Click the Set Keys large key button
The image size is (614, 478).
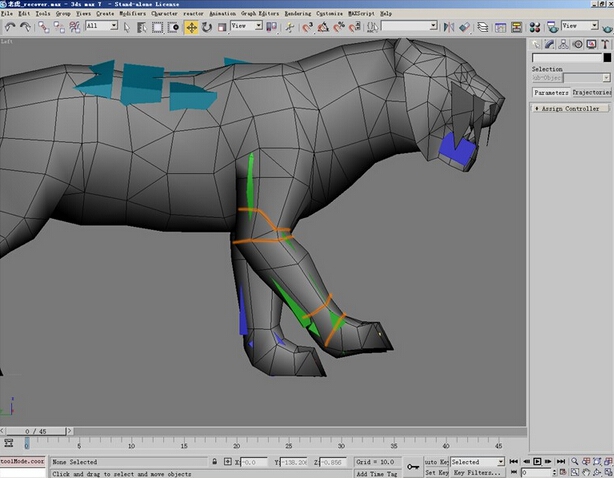tap(413, 467)
